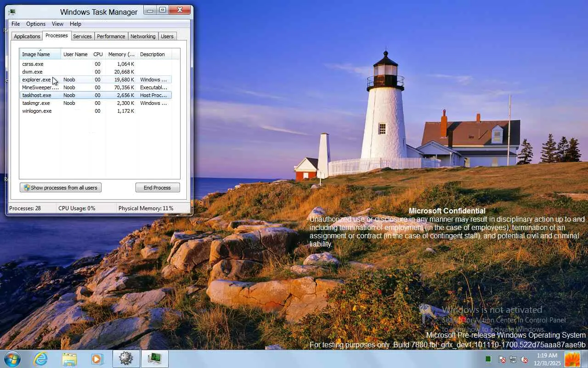Select the MineSweeper process row
The height and width of the screenshot is (368, 588).
[x=96, y=87]
